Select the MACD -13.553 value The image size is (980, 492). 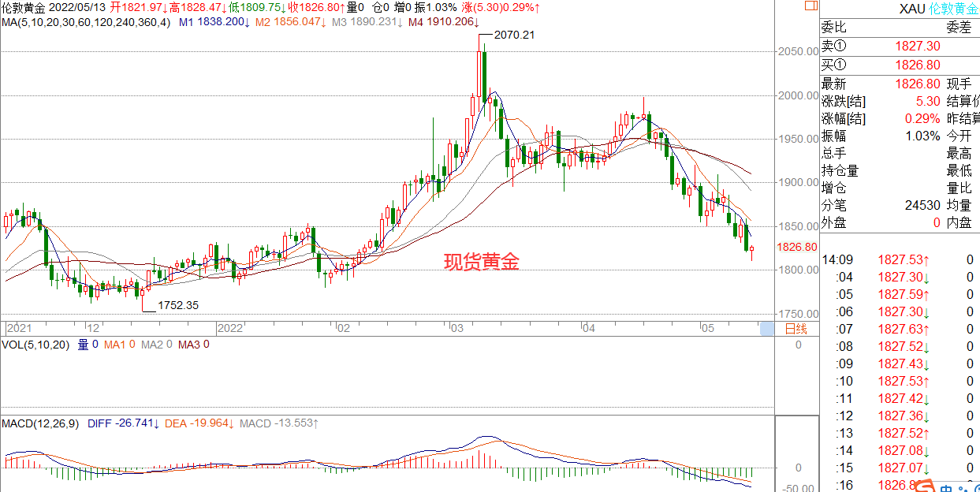279,423
